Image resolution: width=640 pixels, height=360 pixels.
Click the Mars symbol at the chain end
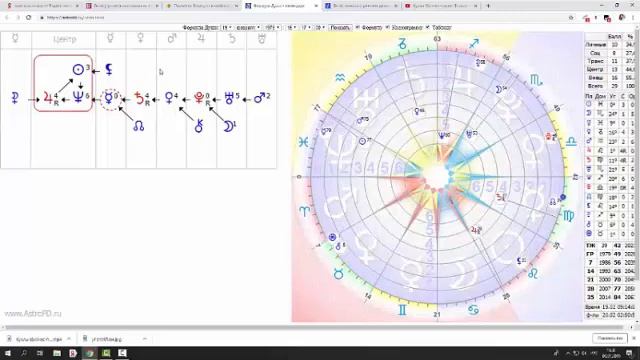click(x=259, y=98)
